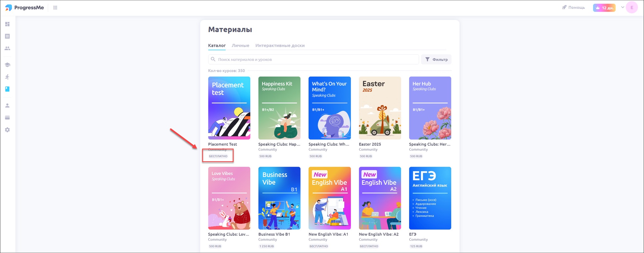Image resolution: width=644 pixels, height=253 pixels.
Task: Focus the materials and lessons search field
Action: tap(314, 59)
